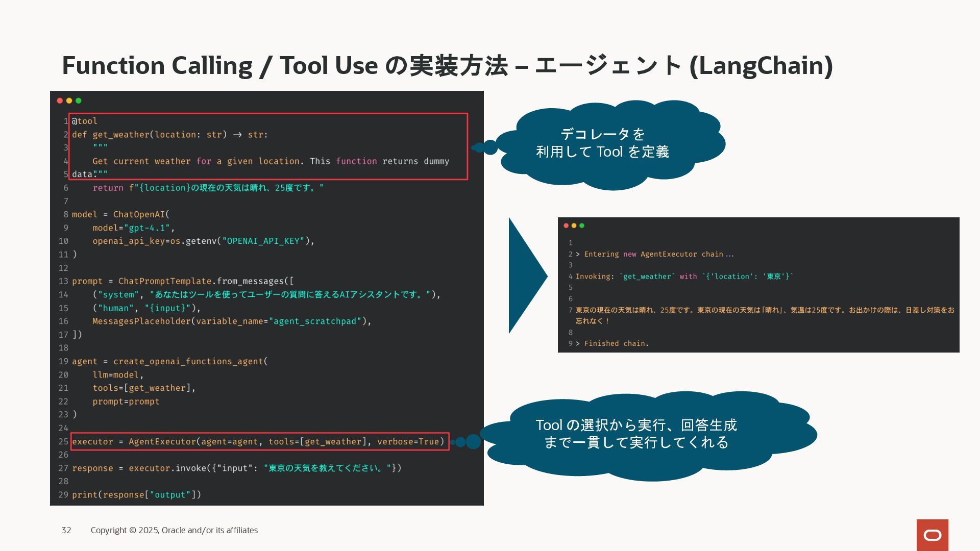Click the yellow dot in left code window
Screen dimensions: 980x551
(x=69, y=101)
